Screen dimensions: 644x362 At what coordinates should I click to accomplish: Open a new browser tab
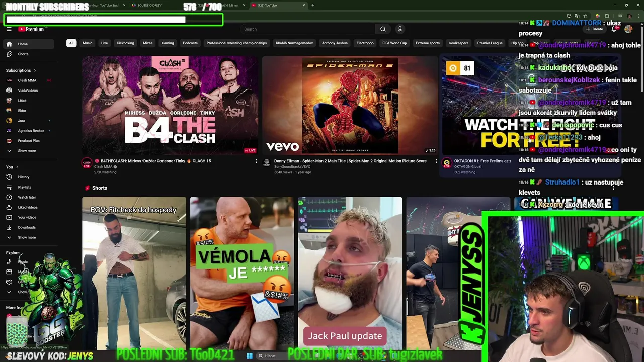pyautogui.click(x=313, y=5)
